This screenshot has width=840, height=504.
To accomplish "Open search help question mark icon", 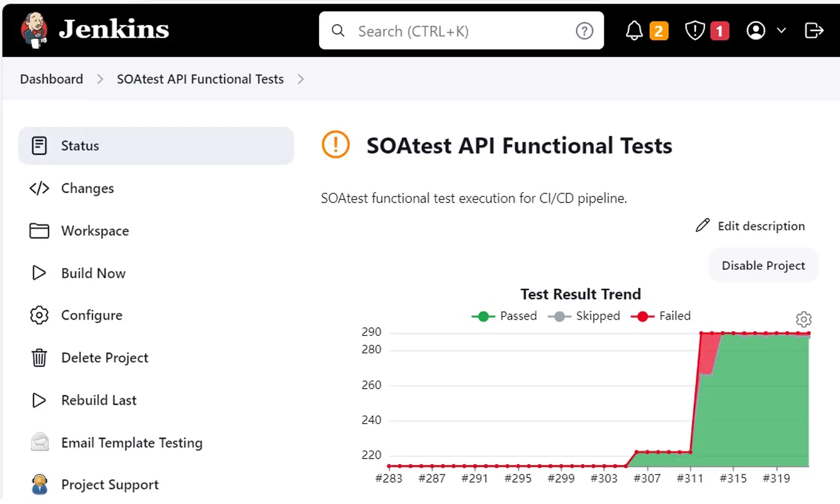I will (x=584, y=31).
